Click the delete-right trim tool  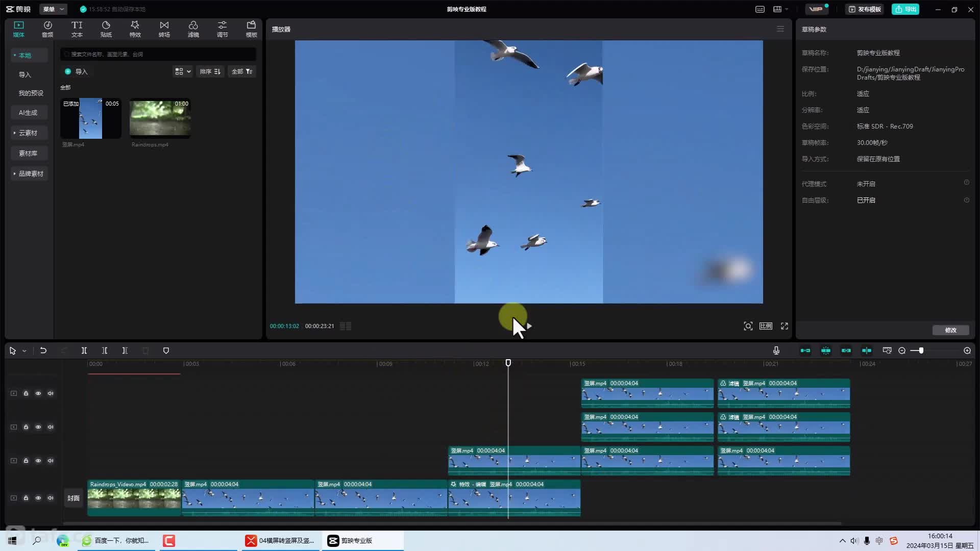pyautogui.click(x=125, y=350)
